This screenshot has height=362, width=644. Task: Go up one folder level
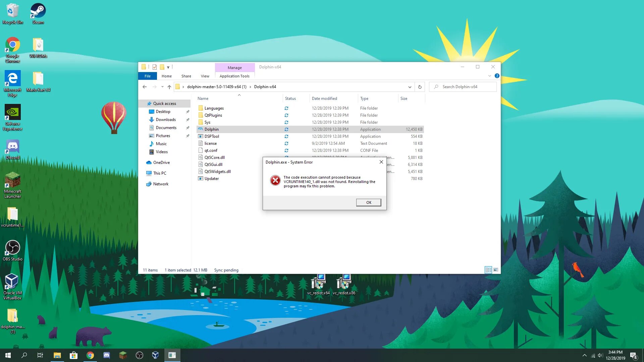coord(169,87)
